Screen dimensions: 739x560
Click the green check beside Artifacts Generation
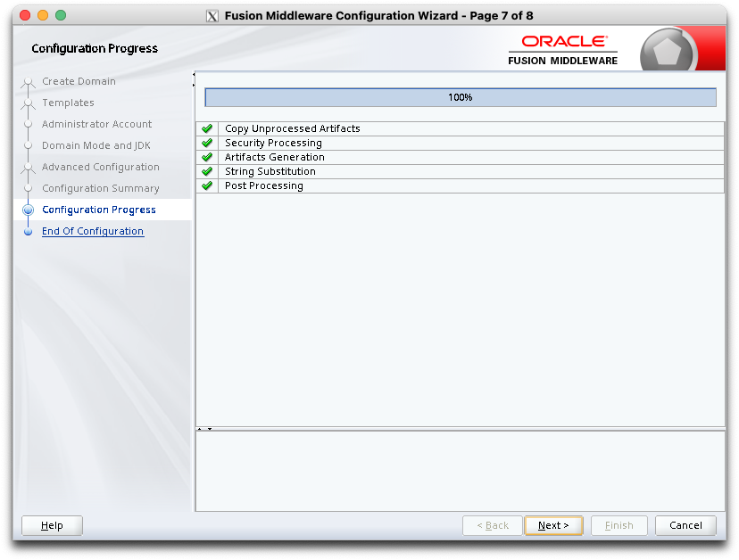point(207,157)
